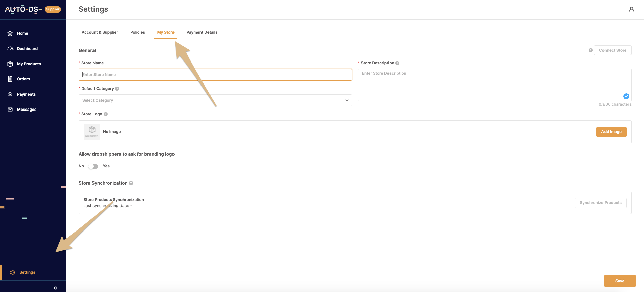This screenshot has height=292, width=644.
Task: Open Messages via the envelope icon
Action: (10, 109)
